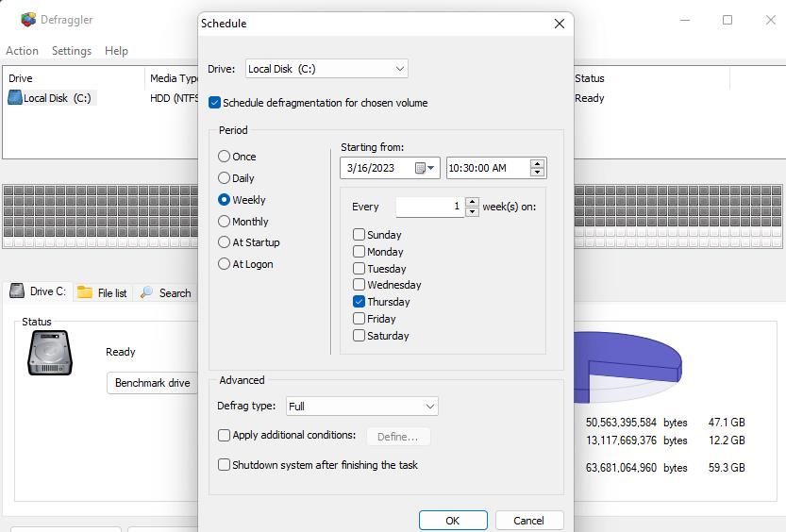The height and width of the screenshot is (532, 786).
Task: Click the Search tab magnifier icon
Action: pos(146,292)
